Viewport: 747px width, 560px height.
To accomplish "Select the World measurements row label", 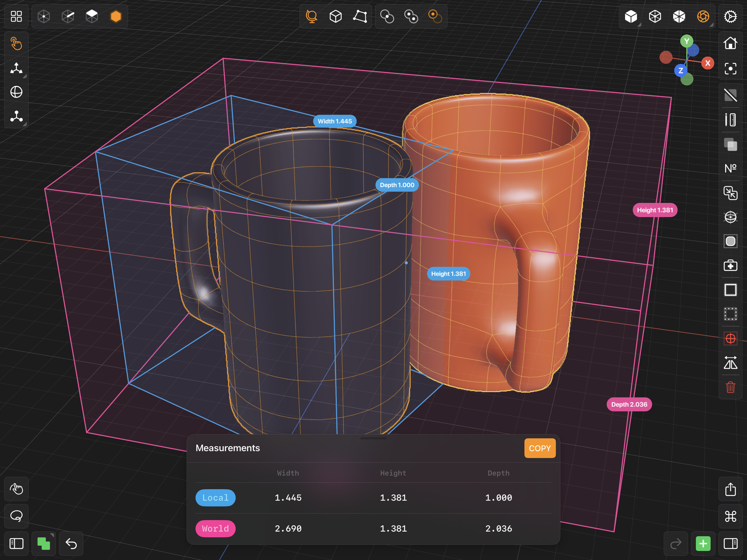I will point(215,528).
